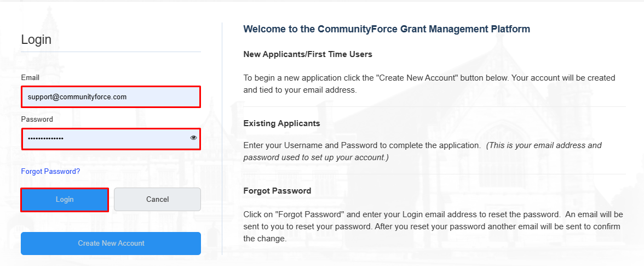
Task: Select the New Applicants/First Time Users heading
Action: click(x=307, y=54)
